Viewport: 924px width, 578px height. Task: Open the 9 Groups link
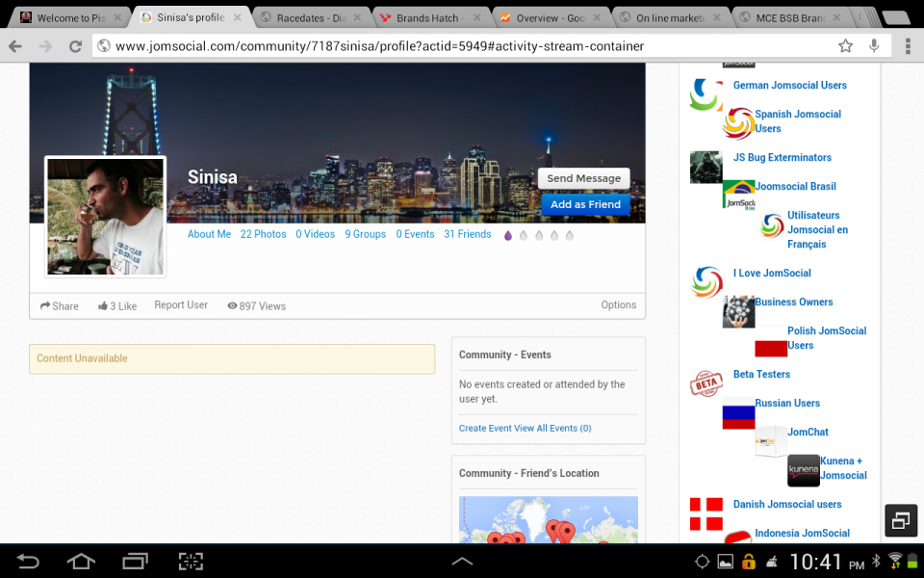coord(366,234)
